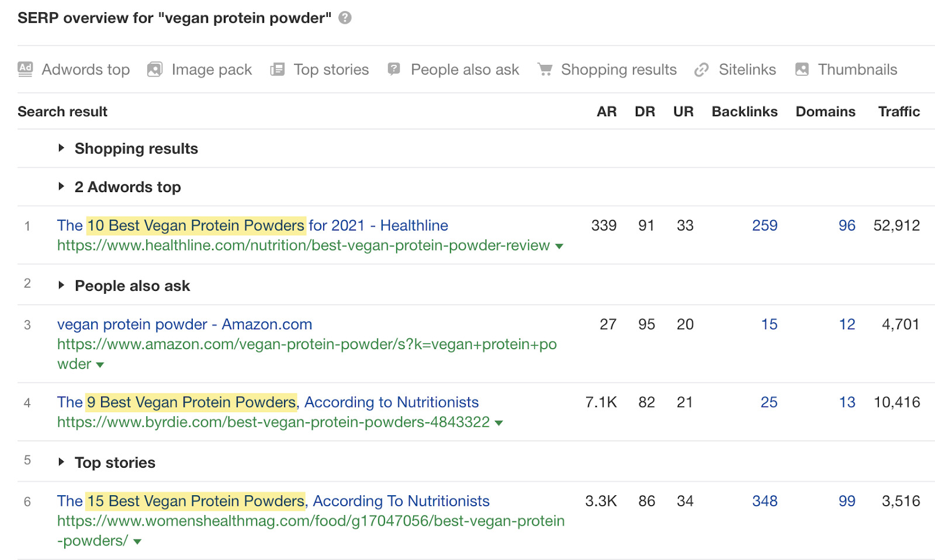
Task: Open the Amazon.com vegan protein powder result
Action: [x=185, y=324]
